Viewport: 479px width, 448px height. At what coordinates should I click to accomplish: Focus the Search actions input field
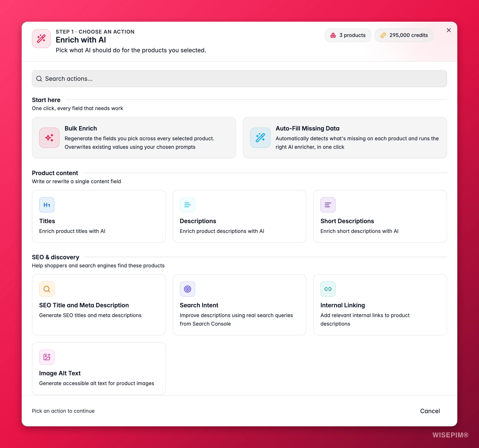point(239,79)
